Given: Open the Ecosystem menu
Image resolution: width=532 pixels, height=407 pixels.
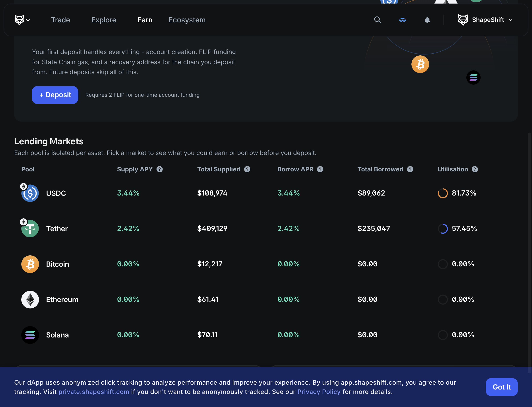Looking at the screenshot, I should click(187, 20).
